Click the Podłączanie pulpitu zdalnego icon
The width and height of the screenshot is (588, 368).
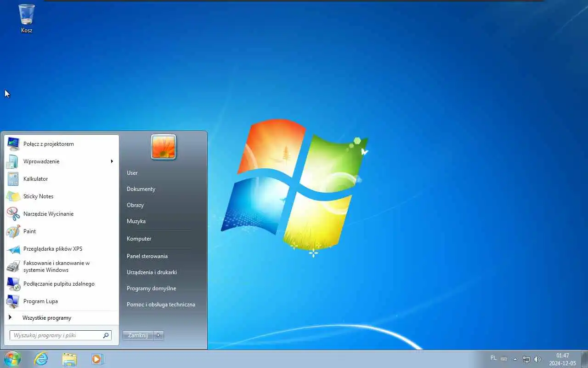tap(13, 284)
